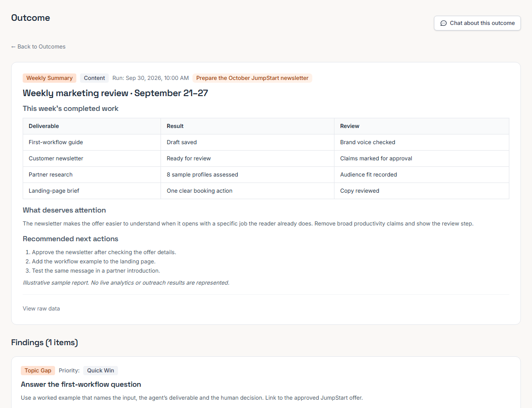Click the One clear booking action cell

pyautogui.click(x=247, y=191)
